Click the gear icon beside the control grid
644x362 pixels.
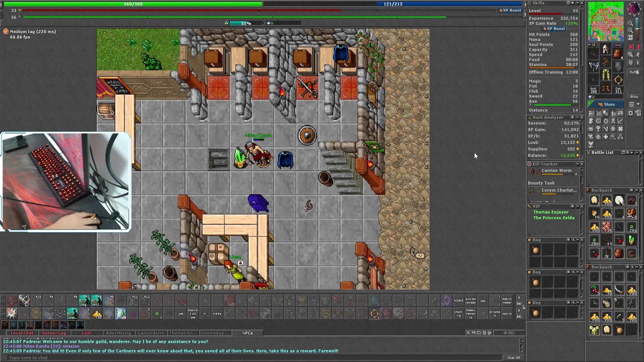click(630, 113)
